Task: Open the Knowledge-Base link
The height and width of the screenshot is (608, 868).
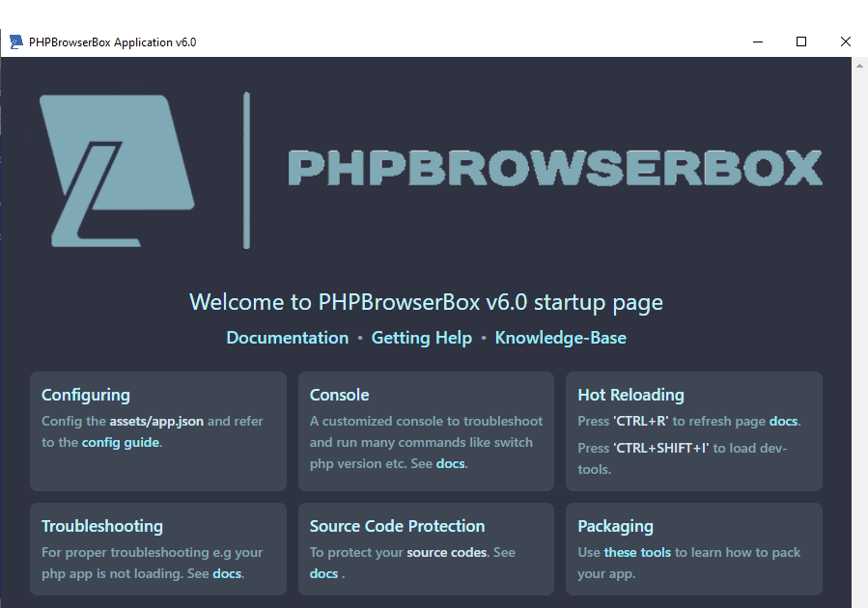Action: (x=560, y=338)
